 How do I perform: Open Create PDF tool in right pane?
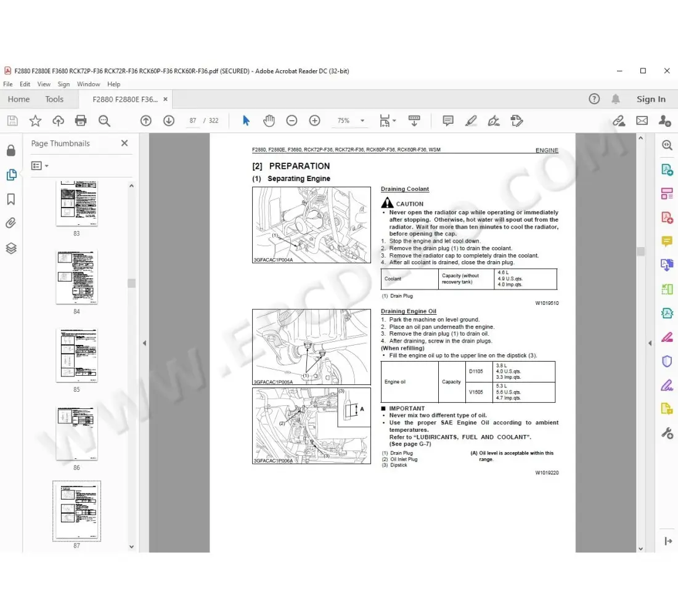(667, 217)
